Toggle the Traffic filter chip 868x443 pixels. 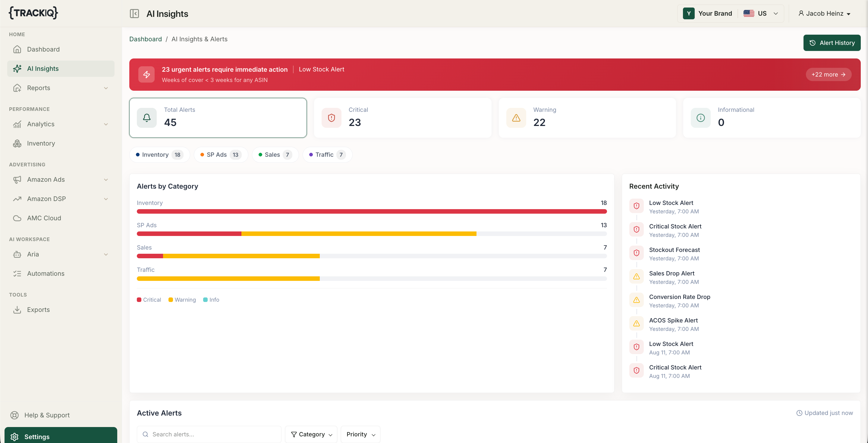[328, 155]
